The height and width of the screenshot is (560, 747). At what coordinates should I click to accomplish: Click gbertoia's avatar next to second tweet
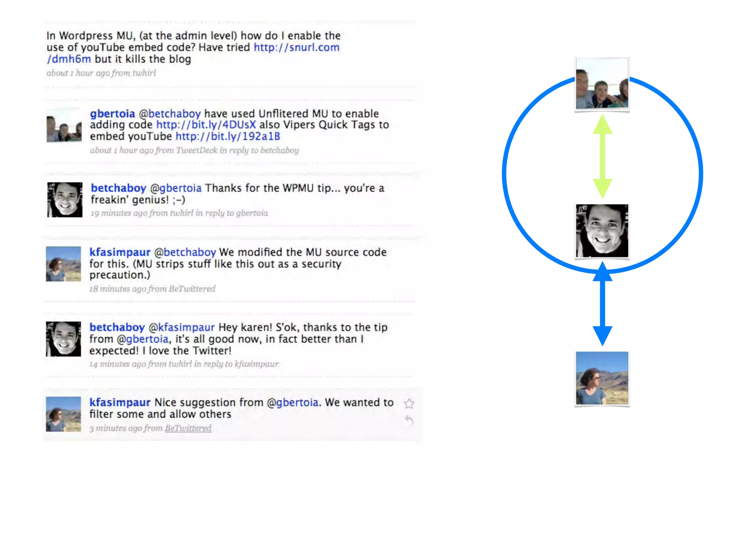[64, 125]
